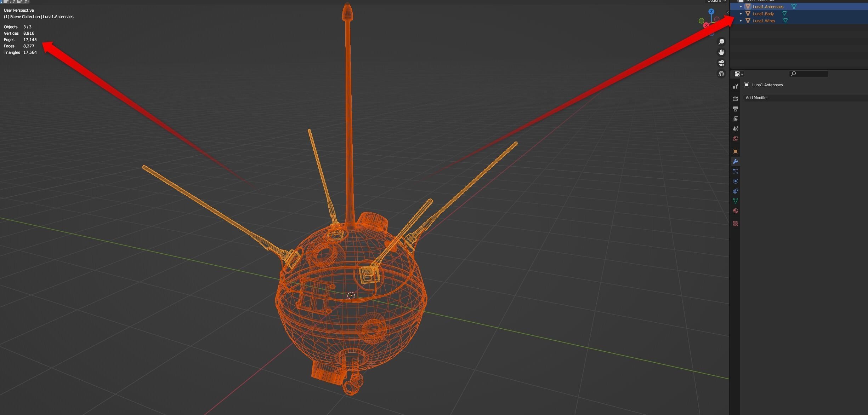Click the Zoom in/out viewport gizmo
868x415 pixels.
coord(721,42)
